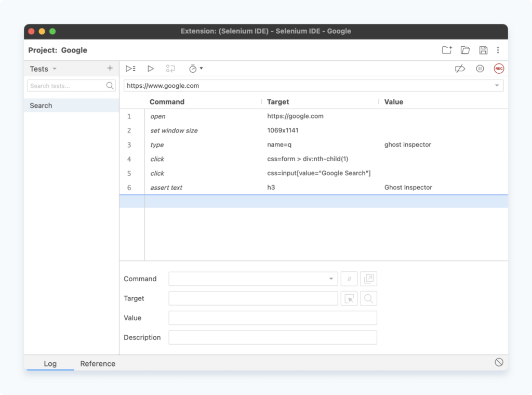The image size is (532, 395).
Task: Switch to the Log tab
Action: 50,363
